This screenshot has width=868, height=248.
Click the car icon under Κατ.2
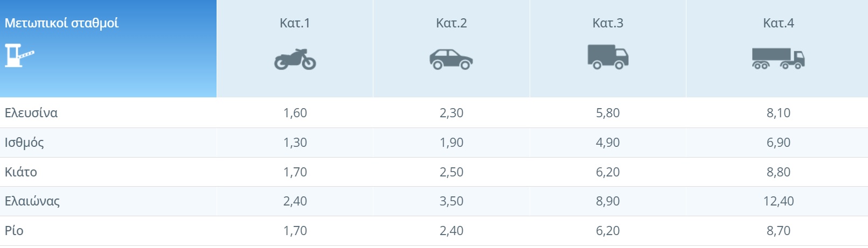451,59
